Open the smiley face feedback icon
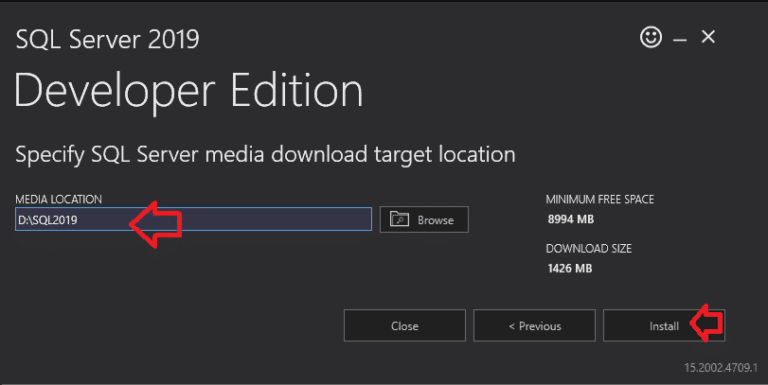The height and width of the screenshot is (385, 768). tap(651, 37)
